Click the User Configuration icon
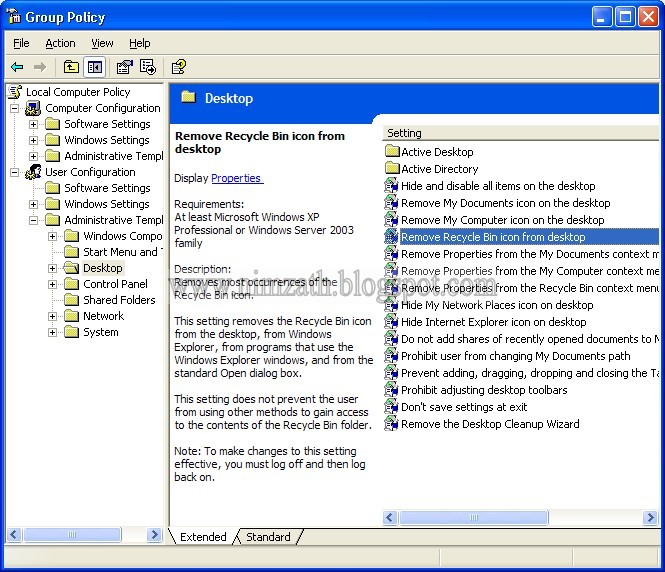This screenshot has width=665, height=572. pyautogui.click(x=33, y=172)
